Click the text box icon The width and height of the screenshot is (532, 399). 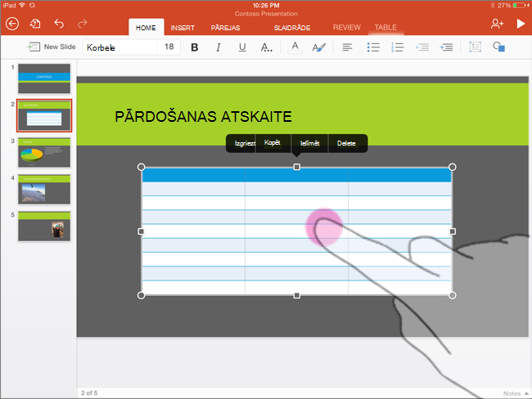pos(475,47)
